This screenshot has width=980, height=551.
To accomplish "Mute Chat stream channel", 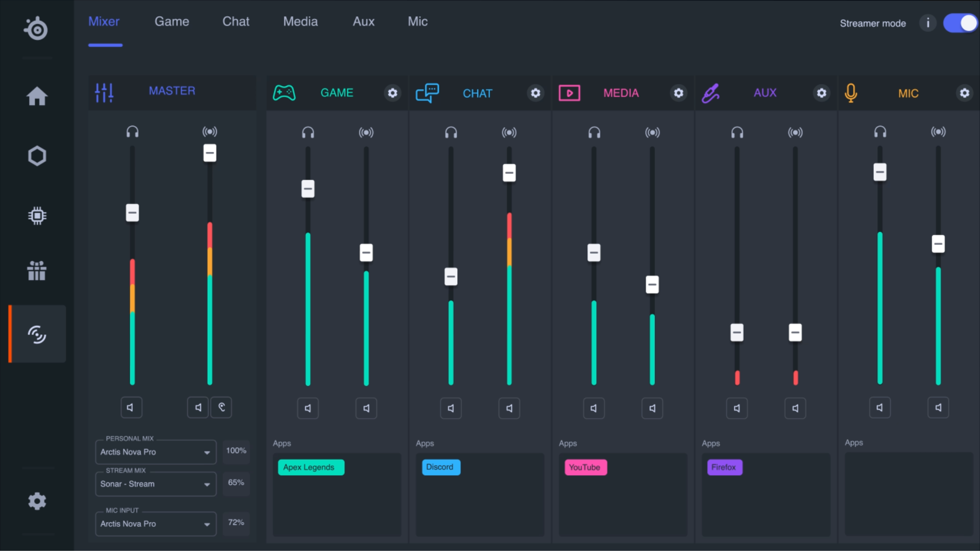I will [x=509, y=408].
